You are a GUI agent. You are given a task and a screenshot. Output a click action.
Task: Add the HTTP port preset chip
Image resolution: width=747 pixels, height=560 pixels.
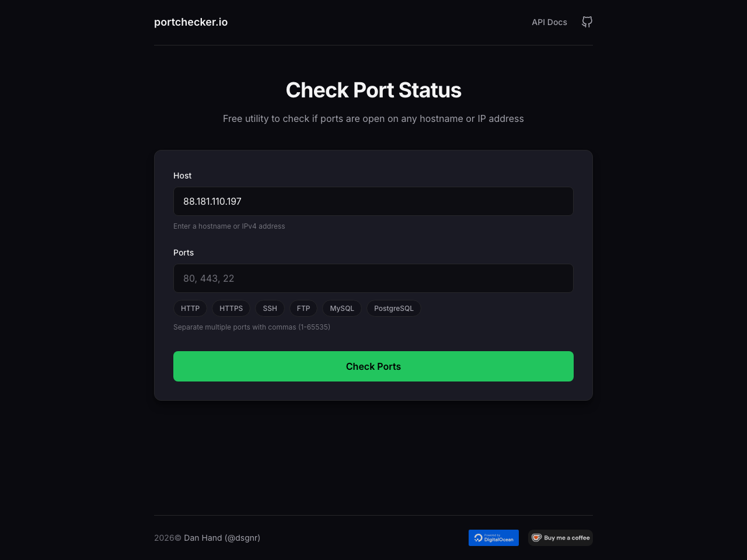(x=190, y=308)
